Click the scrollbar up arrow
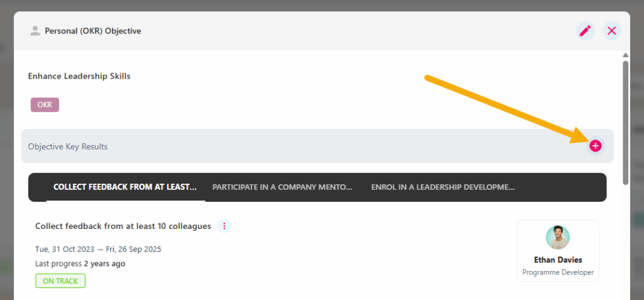 625,55
